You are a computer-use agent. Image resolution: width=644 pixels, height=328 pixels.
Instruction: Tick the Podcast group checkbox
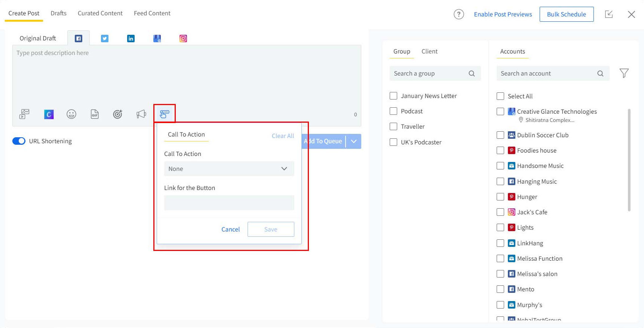393,111
